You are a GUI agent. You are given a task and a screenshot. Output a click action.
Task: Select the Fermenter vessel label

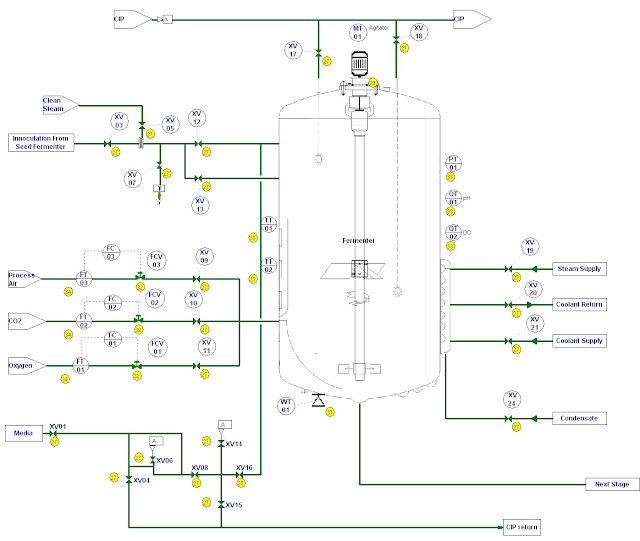pyautogui.click(x=358, y=241)
